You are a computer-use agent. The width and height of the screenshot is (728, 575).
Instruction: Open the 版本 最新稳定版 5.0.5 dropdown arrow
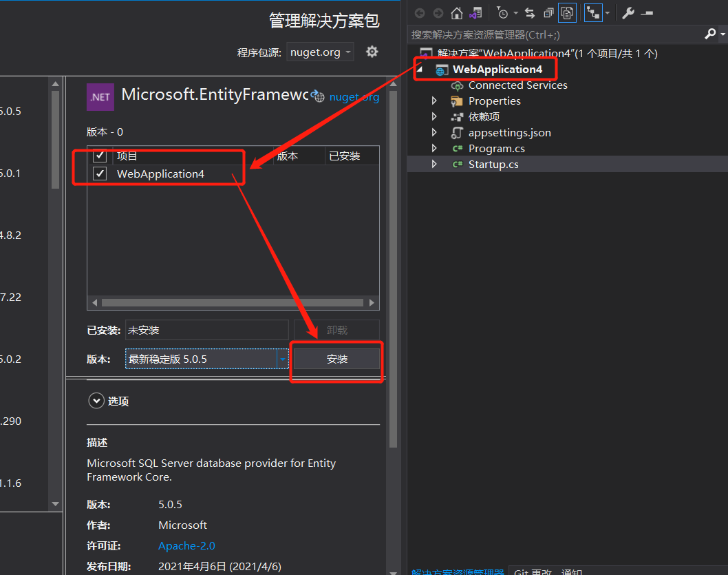click(282, 359)
